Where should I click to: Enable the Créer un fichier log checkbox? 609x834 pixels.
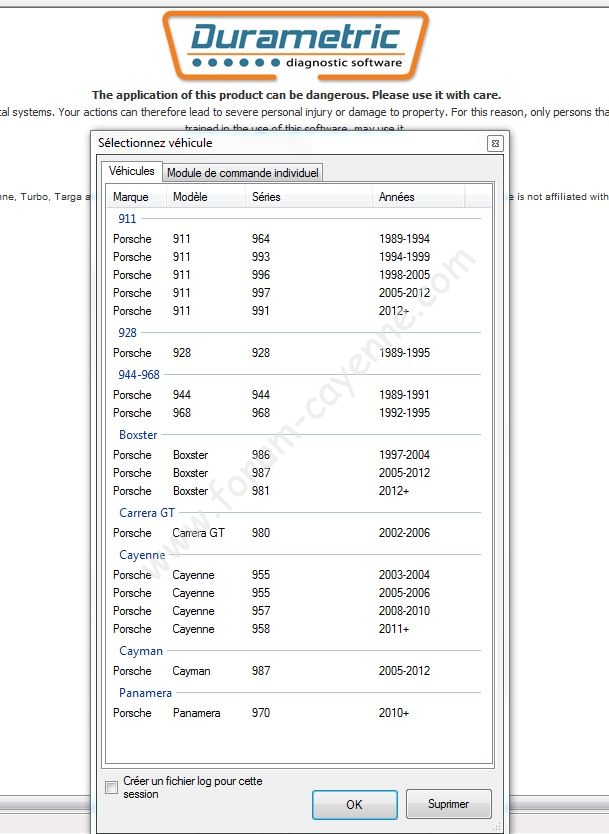pyautogui.click(x=112, y=787)
